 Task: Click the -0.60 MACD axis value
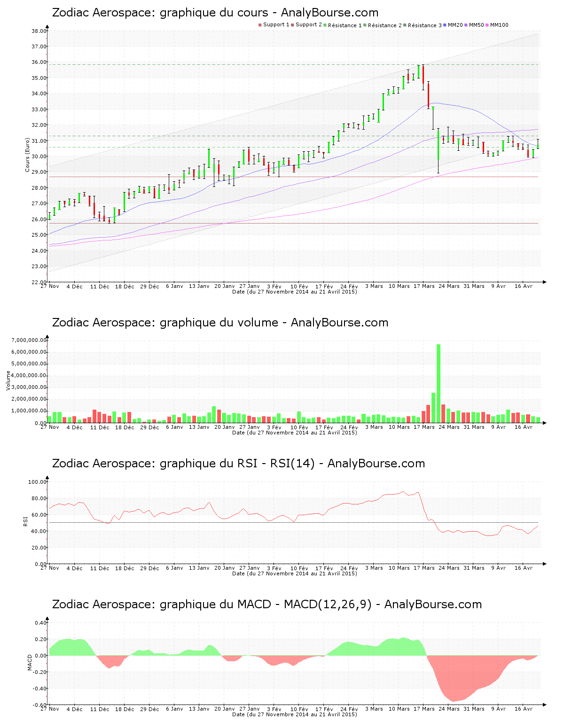39,705
